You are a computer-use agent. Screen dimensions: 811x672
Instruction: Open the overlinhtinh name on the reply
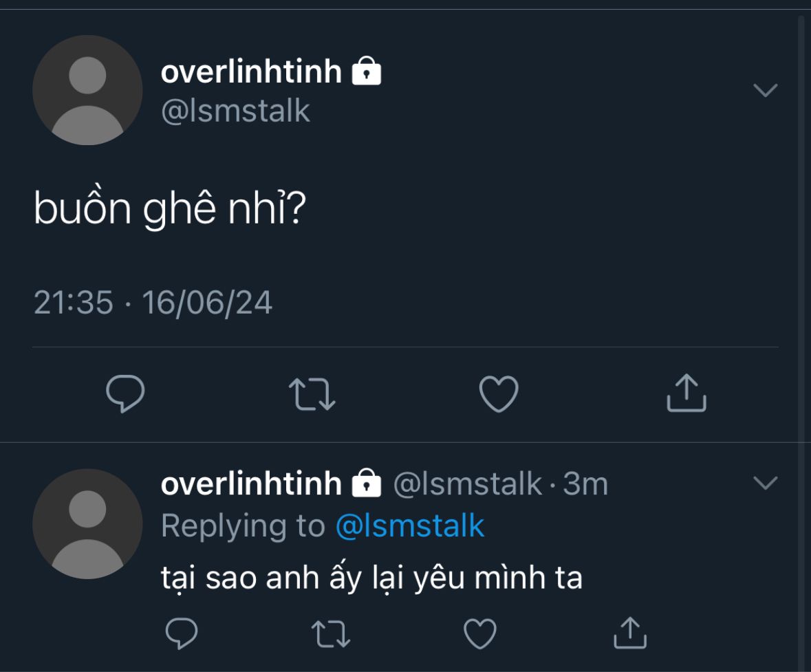point(251,484)
